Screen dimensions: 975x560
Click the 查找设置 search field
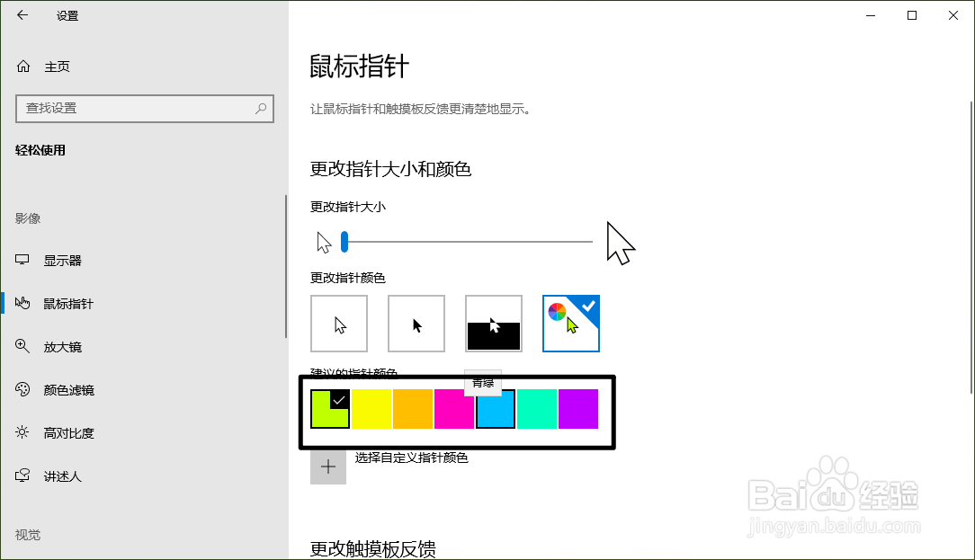[x=144, y=109]
